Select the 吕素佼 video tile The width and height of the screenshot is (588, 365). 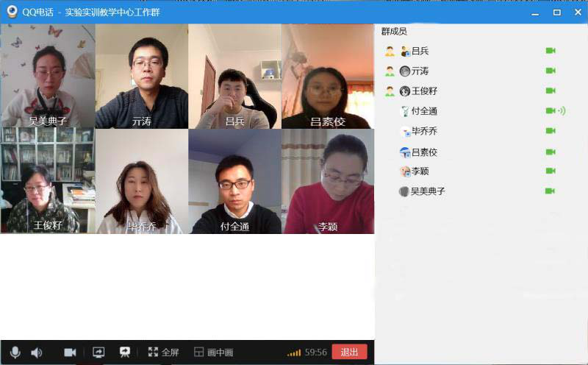(x=328, y=77)
